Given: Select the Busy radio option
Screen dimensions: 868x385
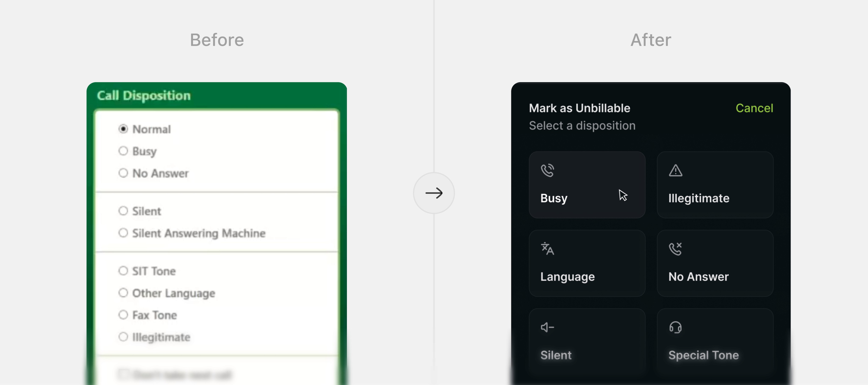Looking at the screenshot, I should click(x=123, y=151).
